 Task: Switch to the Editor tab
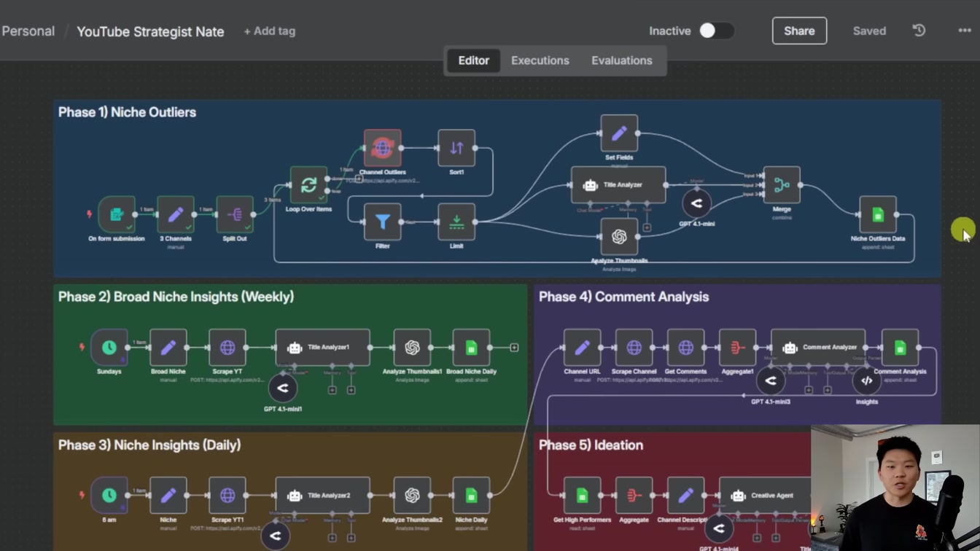[473, 60]
